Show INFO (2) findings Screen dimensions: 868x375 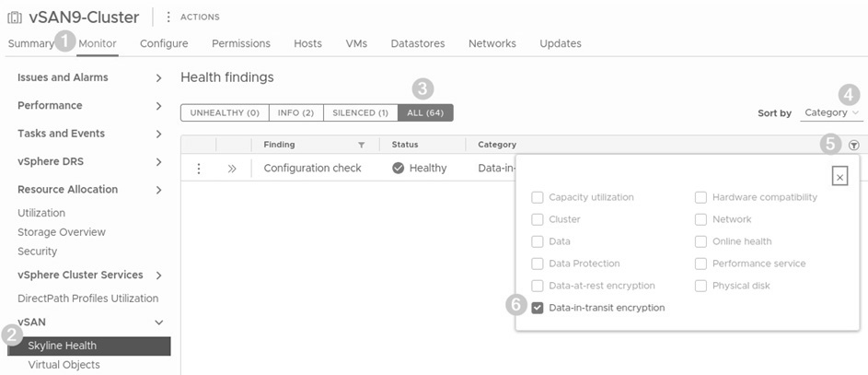coord(296,113)
